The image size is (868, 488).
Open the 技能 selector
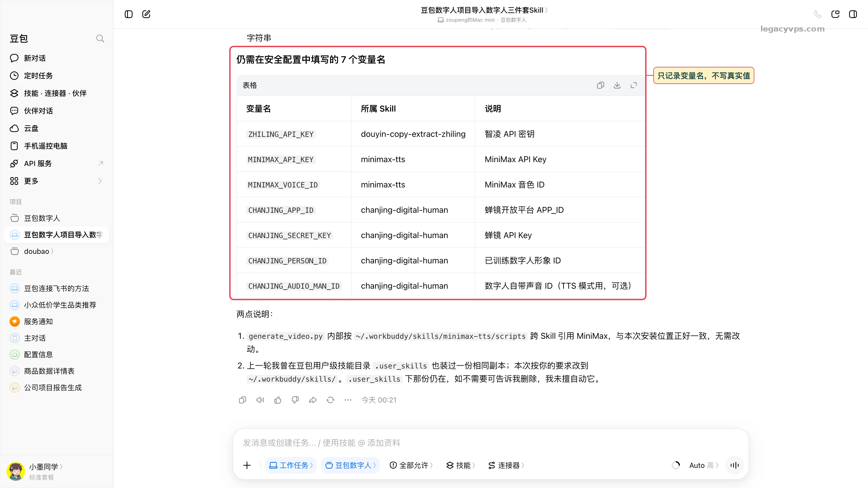[x=461, y=465]
